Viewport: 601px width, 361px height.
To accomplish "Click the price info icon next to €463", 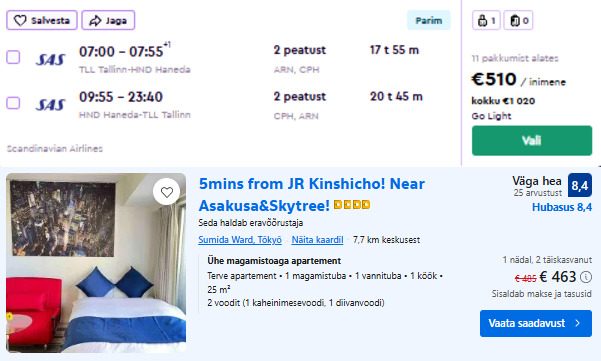I will 586,277.
